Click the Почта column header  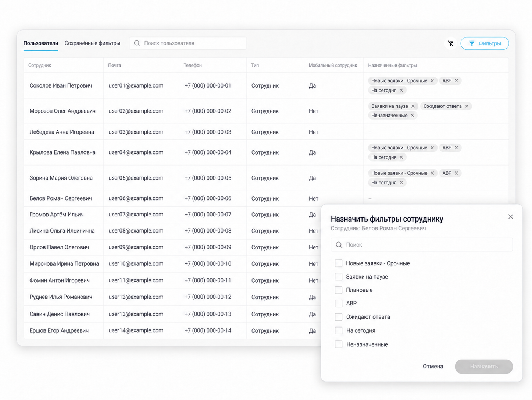pyautogui.click(x=115, y=66)
